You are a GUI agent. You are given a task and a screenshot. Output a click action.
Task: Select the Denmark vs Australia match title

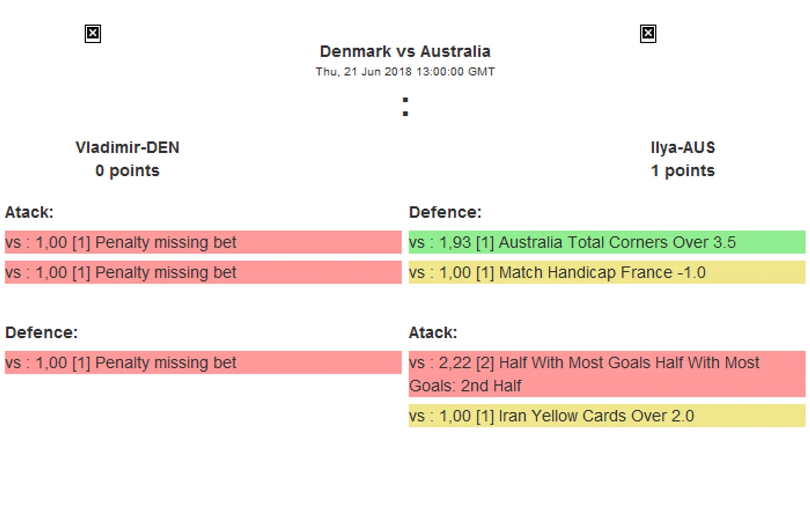[405, 52]
